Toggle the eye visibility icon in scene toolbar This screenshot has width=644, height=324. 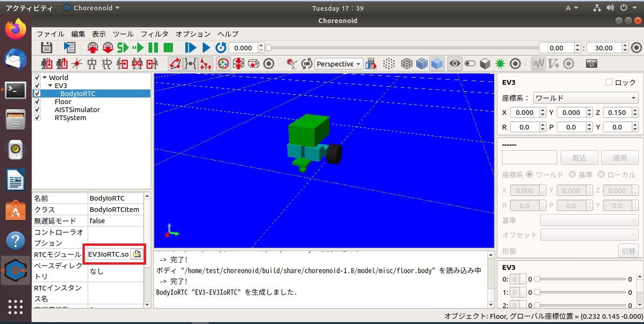[455, 64]
